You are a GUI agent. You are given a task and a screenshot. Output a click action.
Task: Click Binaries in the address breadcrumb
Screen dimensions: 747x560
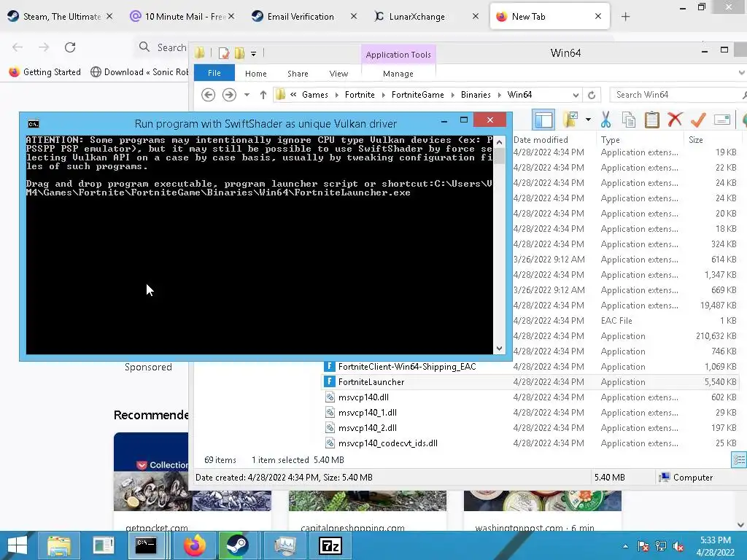click(x=476, y=95)
